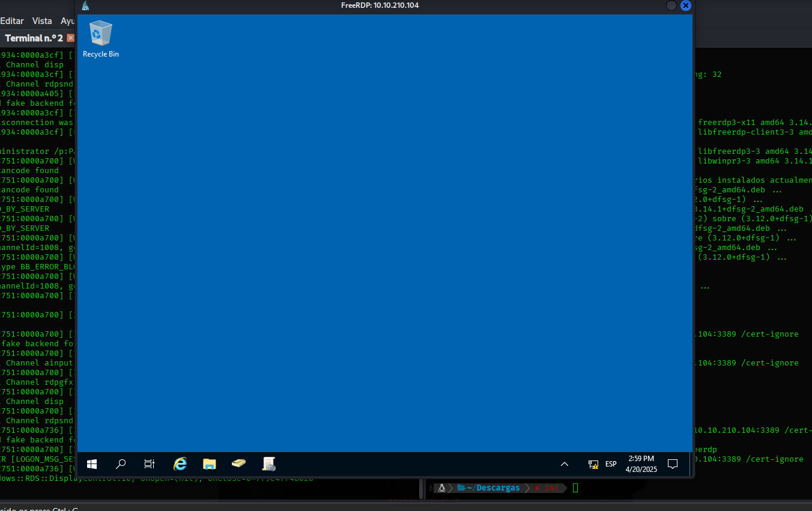This screenshot has height=511, width=812.
Task: Open the Windows Start menu
Action: coord(92,464)
